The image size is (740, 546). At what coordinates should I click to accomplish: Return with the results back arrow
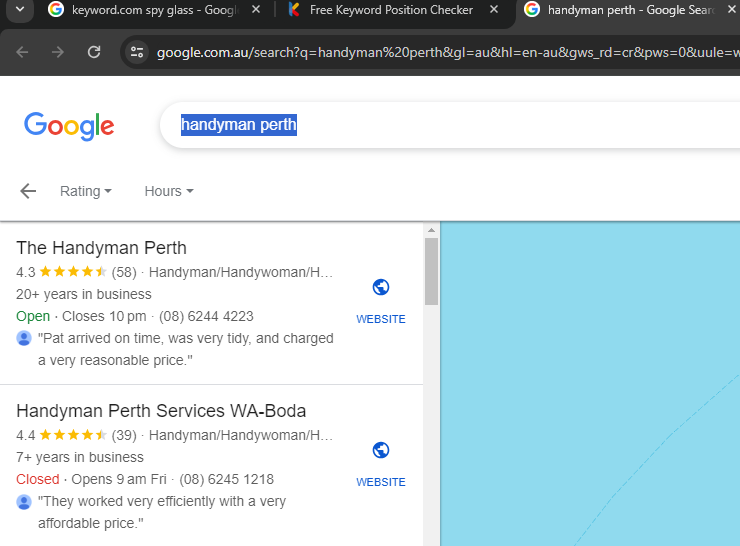point(28,191)
